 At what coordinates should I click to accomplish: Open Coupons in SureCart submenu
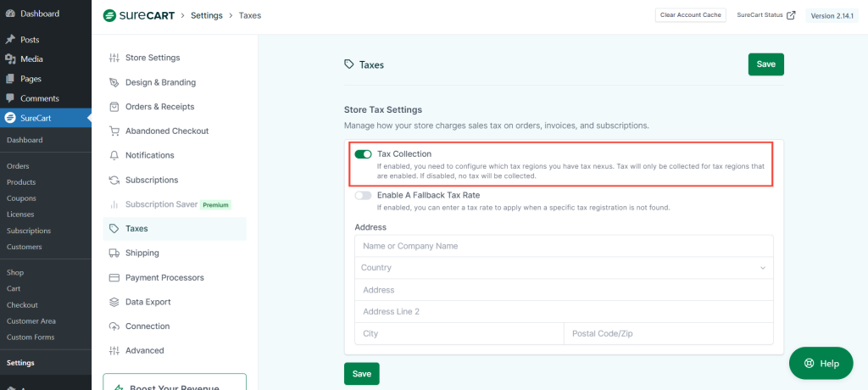click(21, 198)
